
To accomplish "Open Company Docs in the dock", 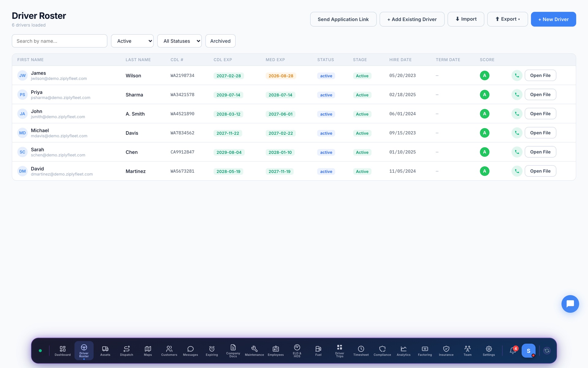I will [x=233, y=351].
